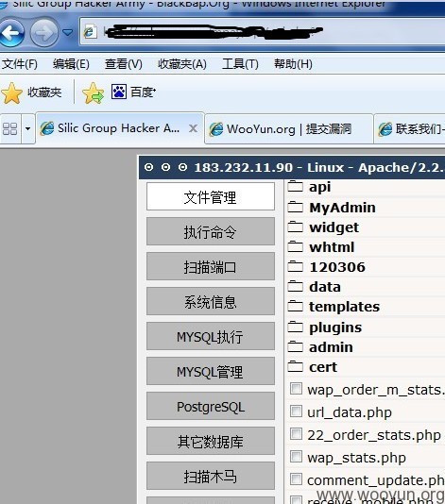Tick the checkbox for comment_update file
This screenshot has width=445, height=504.
(296, 479)
